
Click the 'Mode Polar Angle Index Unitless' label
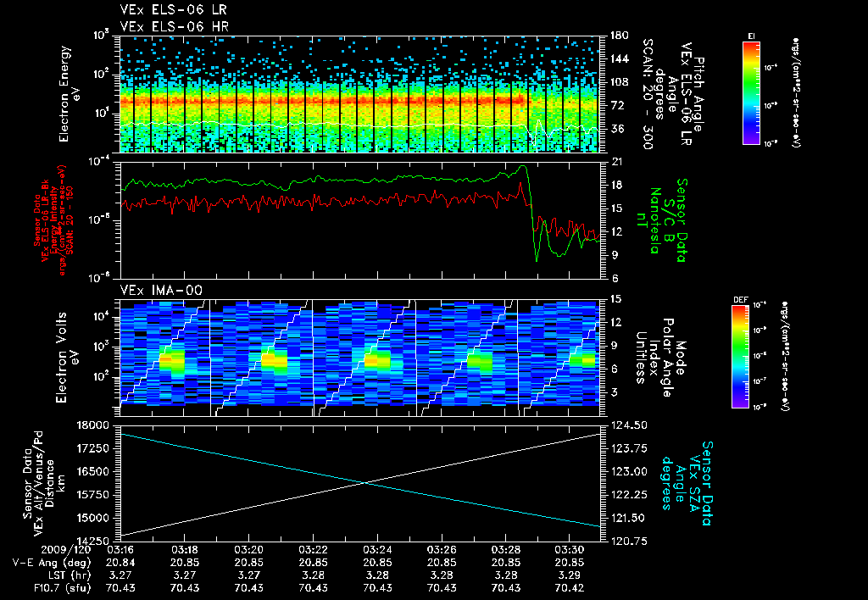pyautogui.click(x=659, y=358)
